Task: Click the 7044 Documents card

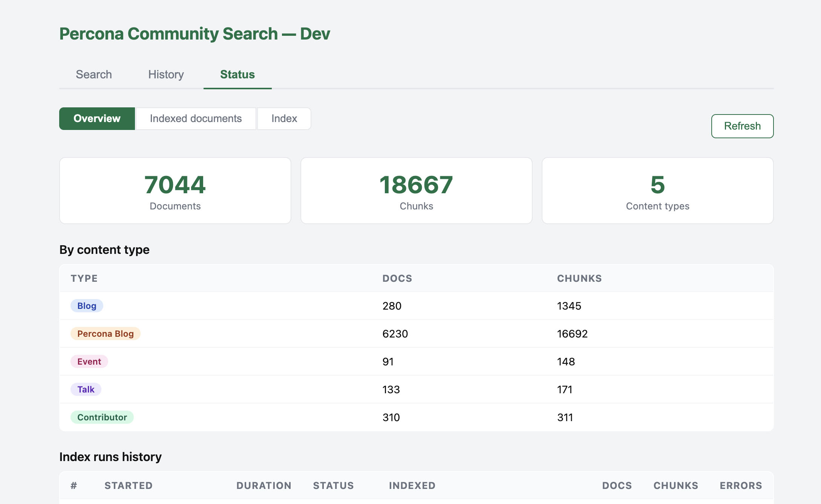Action: pos(175,191)
